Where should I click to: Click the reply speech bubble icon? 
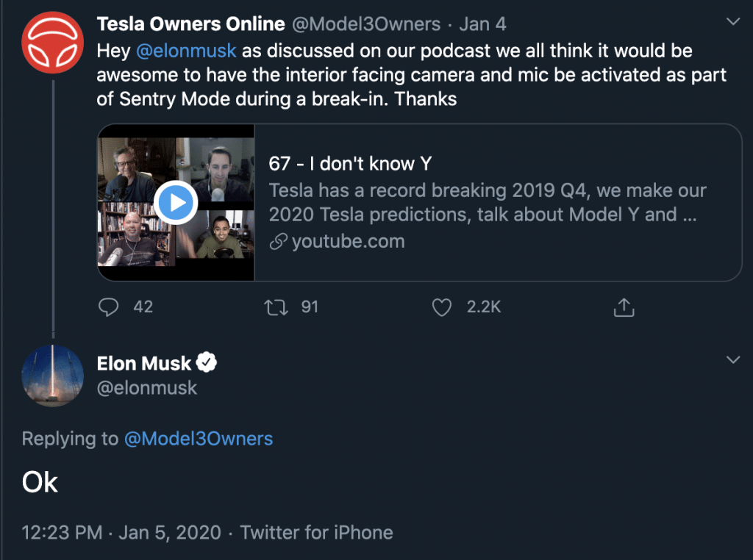pyautogui.click(x=109, y=306)
